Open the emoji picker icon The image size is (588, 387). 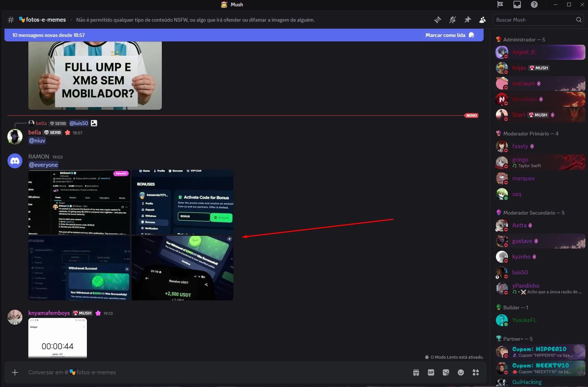pyautogui.click(x=461, y=372)
